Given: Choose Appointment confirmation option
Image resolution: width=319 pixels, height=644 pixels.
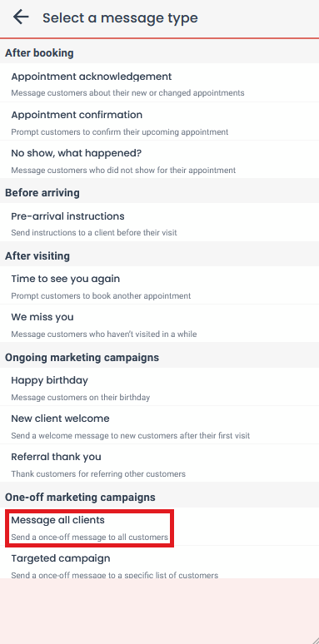Looking at the screenshot, I should click(160, 121).
